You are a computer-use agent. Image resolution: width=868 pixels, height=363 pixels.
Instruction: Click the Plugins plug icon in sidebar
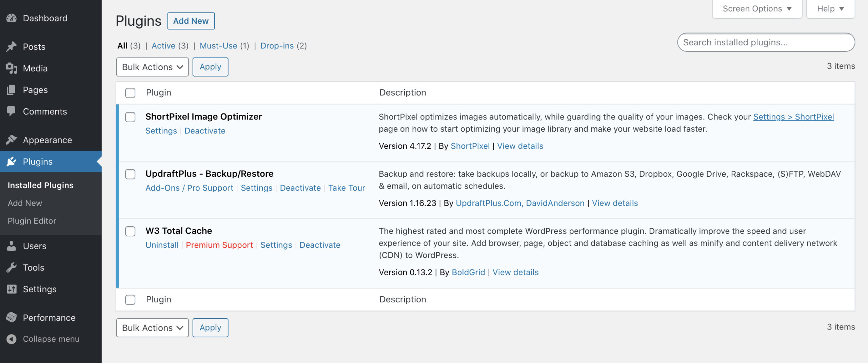coord(12,162)
